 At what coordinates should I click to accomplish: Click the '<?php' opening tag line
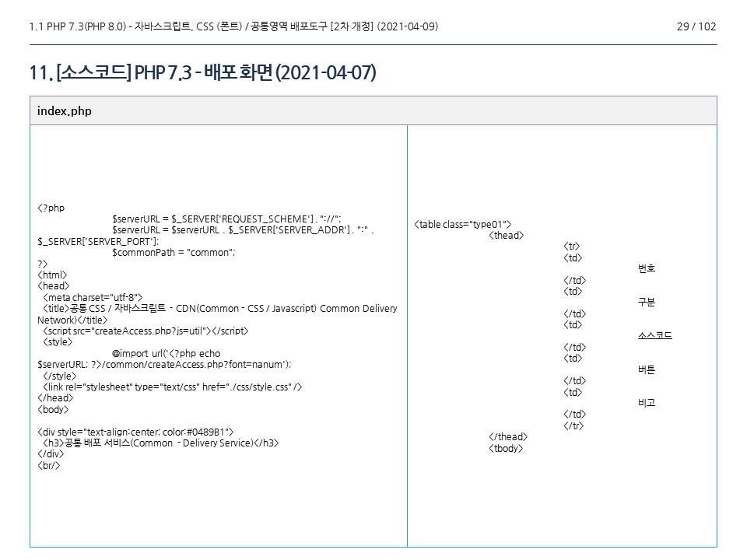[51, 208]
